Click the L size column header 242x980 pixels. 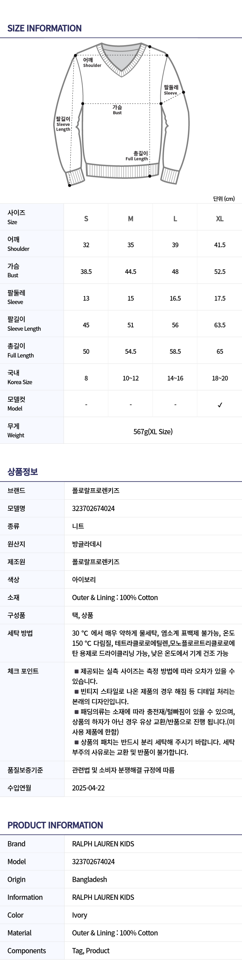tap(175, 219)
